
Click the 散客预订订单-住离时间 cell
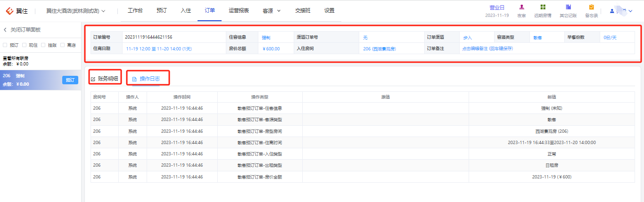260,143
